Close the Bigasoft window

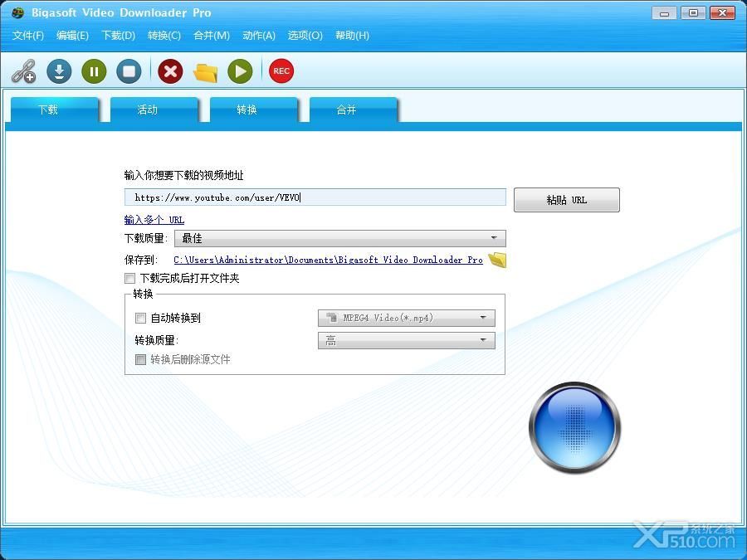(x=722, y=12)
